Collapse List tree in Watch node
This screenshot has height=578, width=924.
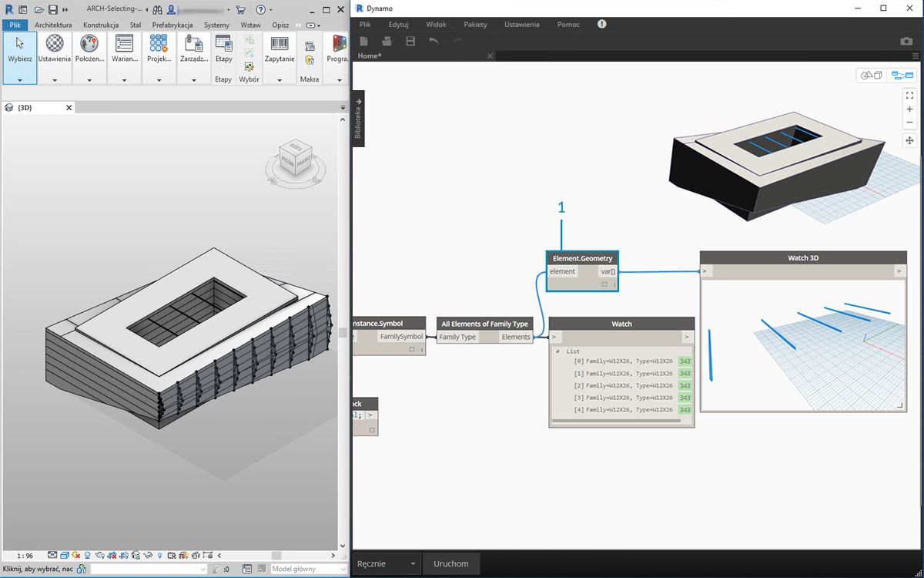[x=557, y=351]
